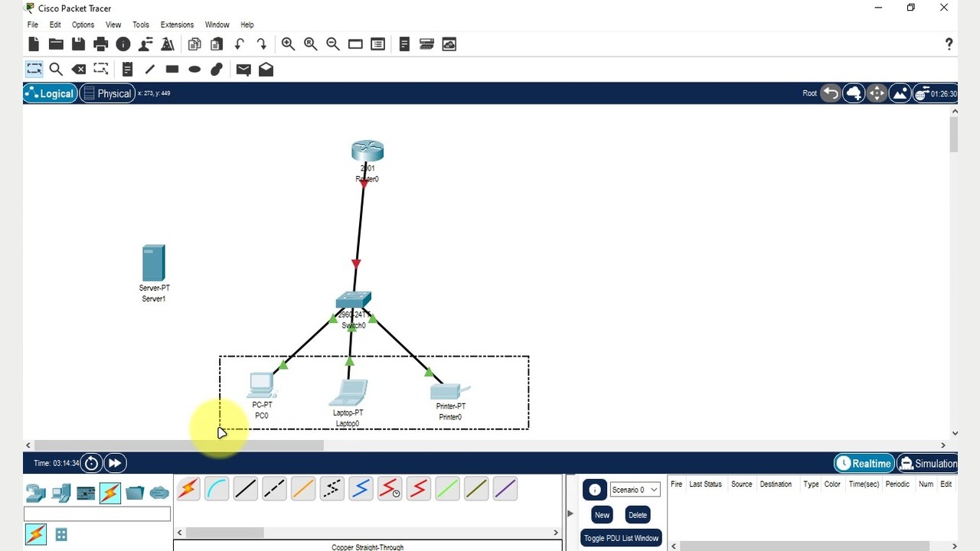Toggle PDU List Window

tap(621, 538)
